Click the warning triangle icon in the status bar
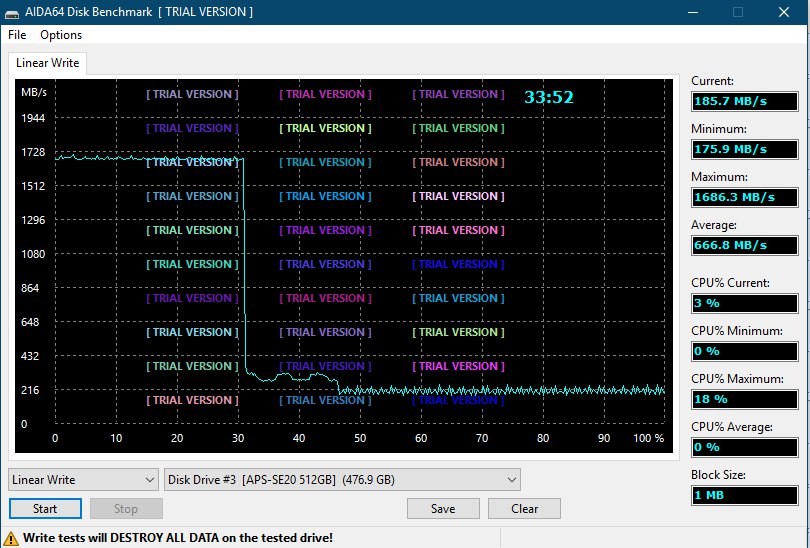This screenshot has width=810, height=548. pos(11,538)
